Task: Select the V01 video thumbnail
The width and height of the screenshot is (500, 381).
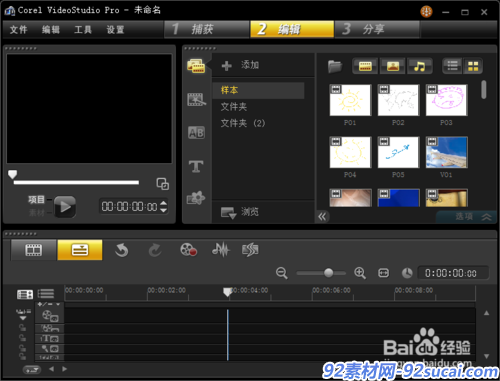Action: [446, 152]
